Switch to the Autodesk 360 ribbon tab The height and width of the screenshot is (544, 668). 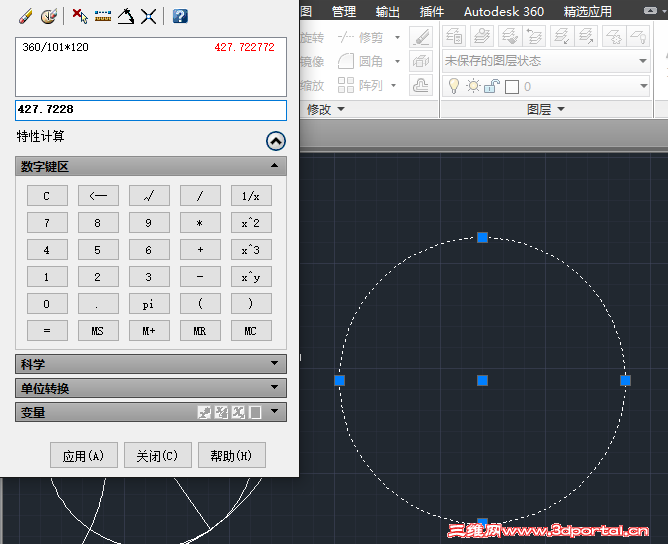504,12
